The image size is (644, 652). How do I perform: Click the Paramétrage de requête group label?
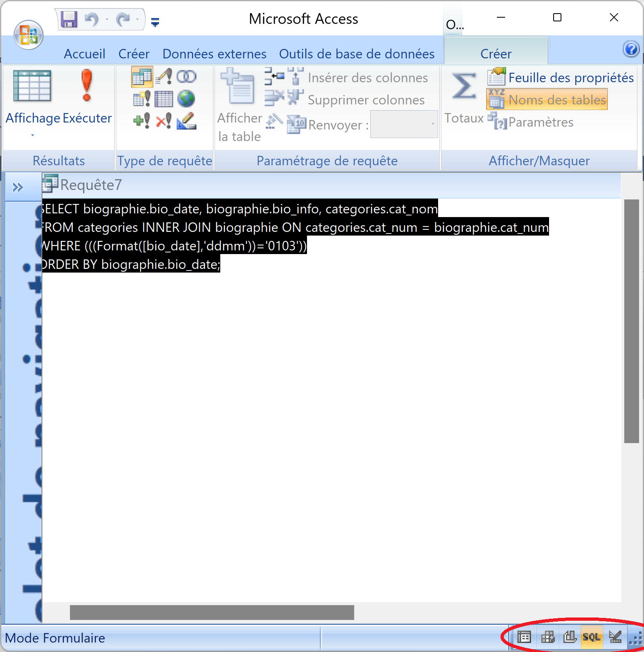click(x=327, y=160)
